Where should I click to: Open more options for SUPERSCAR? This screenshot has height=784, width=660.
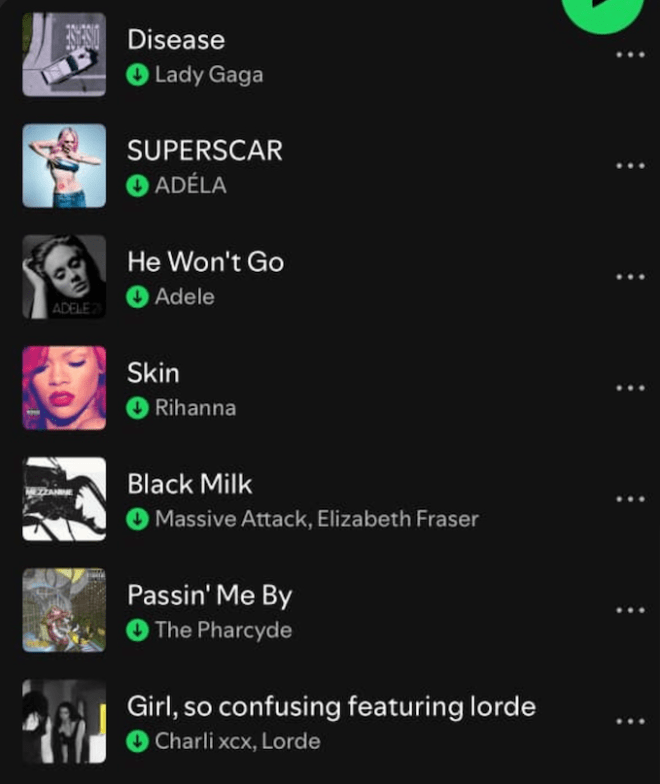click(630, 166)
